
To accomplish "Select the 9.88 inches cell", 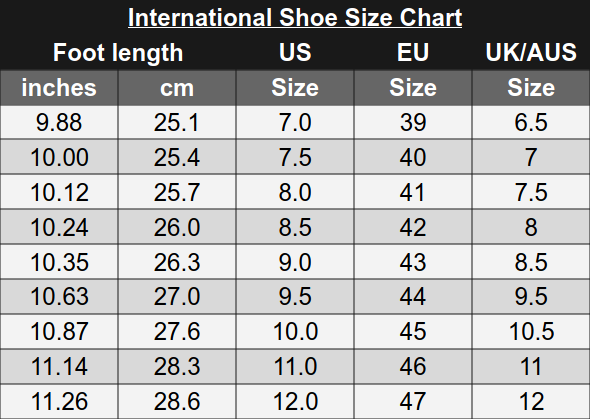I will tap(59, 122).
